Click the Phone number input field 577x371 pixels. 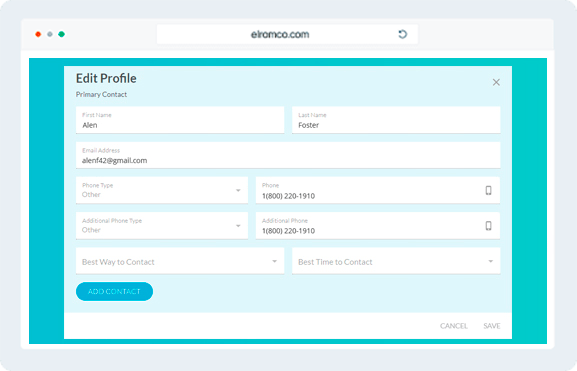click(x=378, y=190)
